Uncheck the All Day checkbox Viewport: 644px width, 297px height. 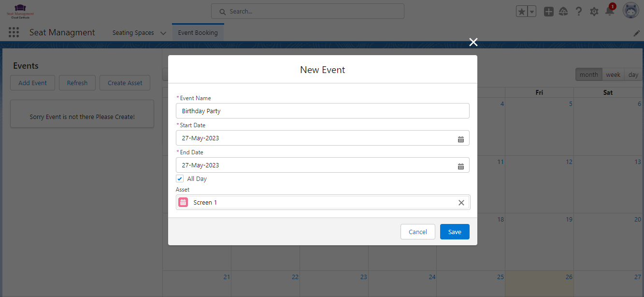click(180, 178)
